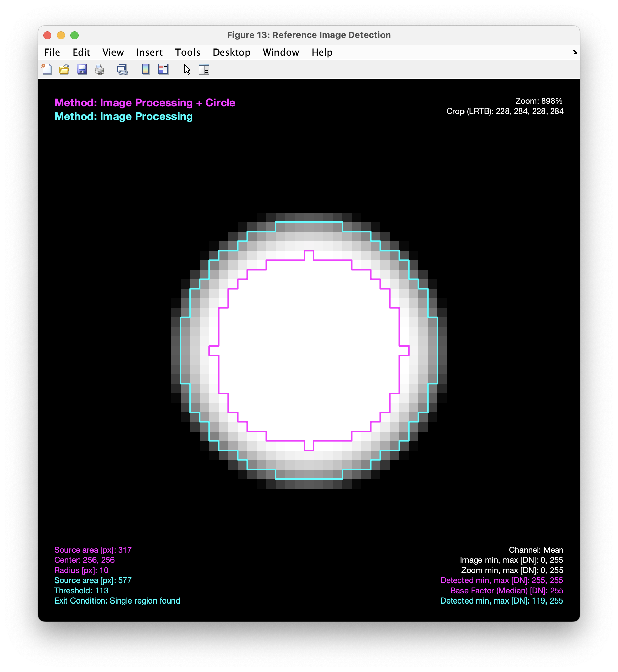Open the View menu
The image size is (618, 672).
coord(113,52)
